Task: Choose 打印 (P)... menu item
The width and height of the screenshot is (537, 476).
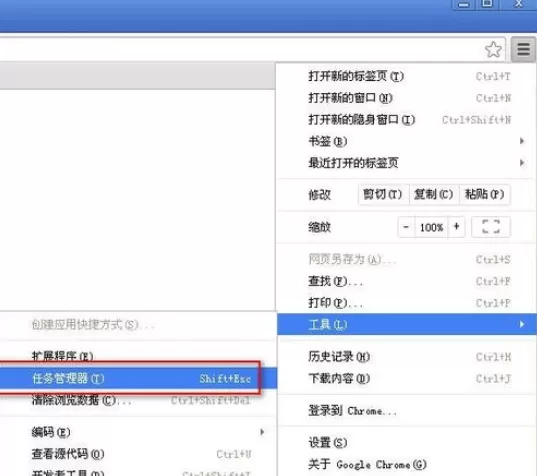Action: click(406, 303)
